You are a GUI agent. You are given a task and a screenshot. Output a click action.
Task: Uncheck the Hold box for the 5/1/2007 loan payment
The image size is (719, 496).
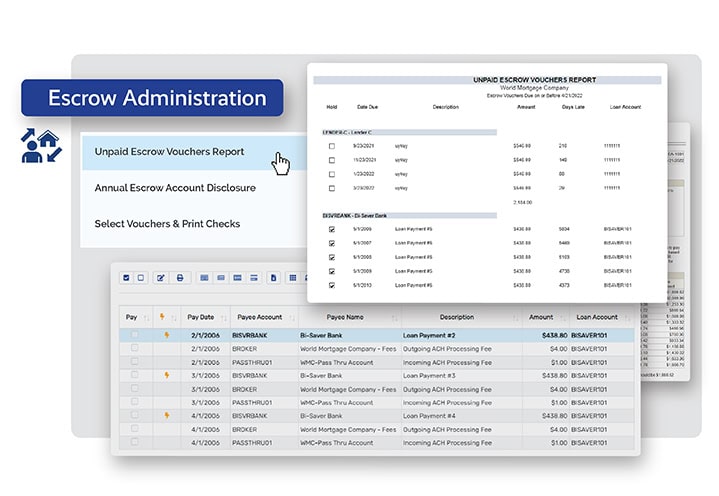click(x=332, y=243)
